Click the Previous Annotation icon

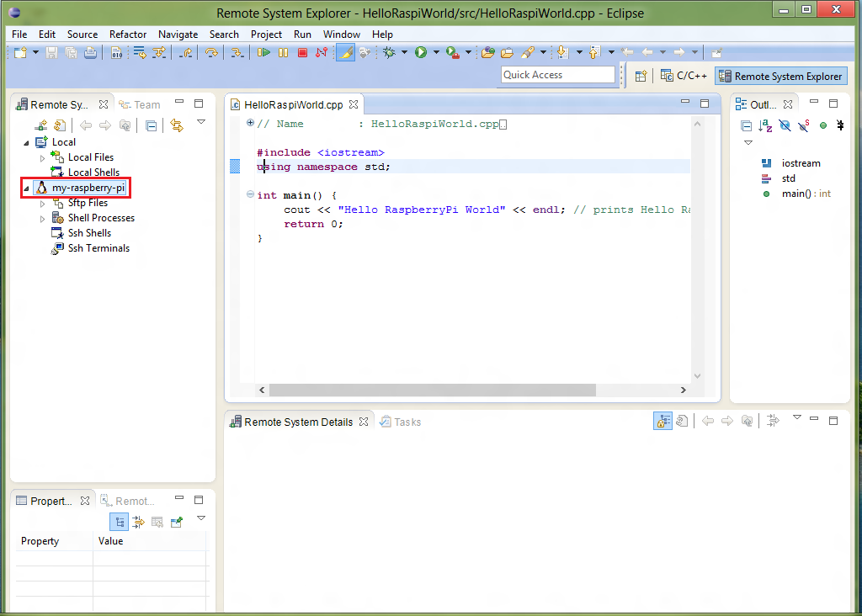[594, 53]
